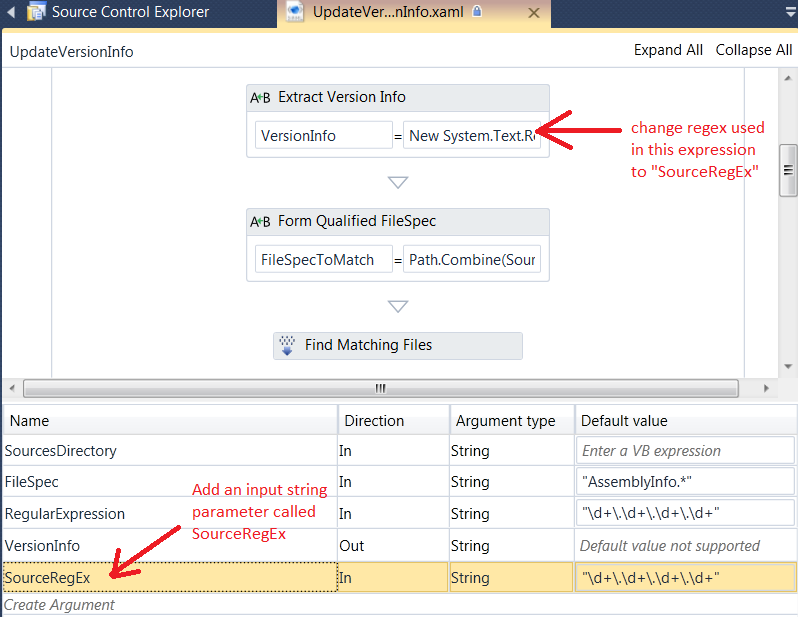Click the UpdateVersionInfo breadcrumb
This screenshot has width=798, height=617.
(x=71, y=52)
